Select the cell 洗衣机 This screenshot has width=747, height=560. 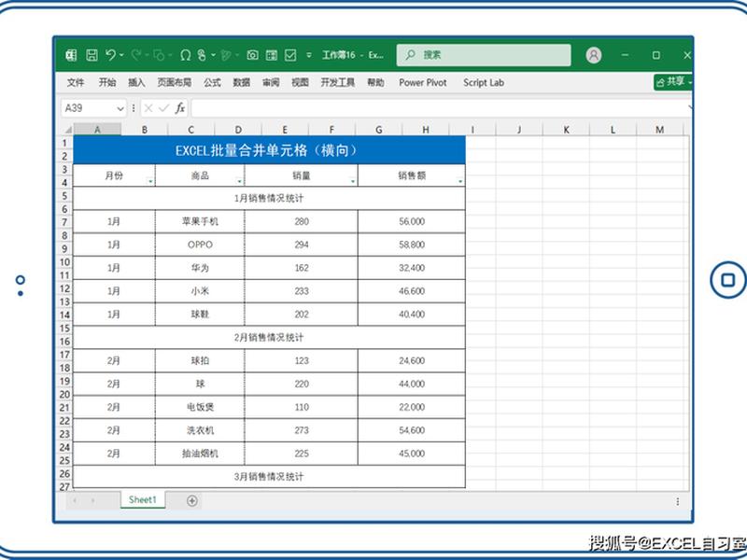(x=200, y=430)
